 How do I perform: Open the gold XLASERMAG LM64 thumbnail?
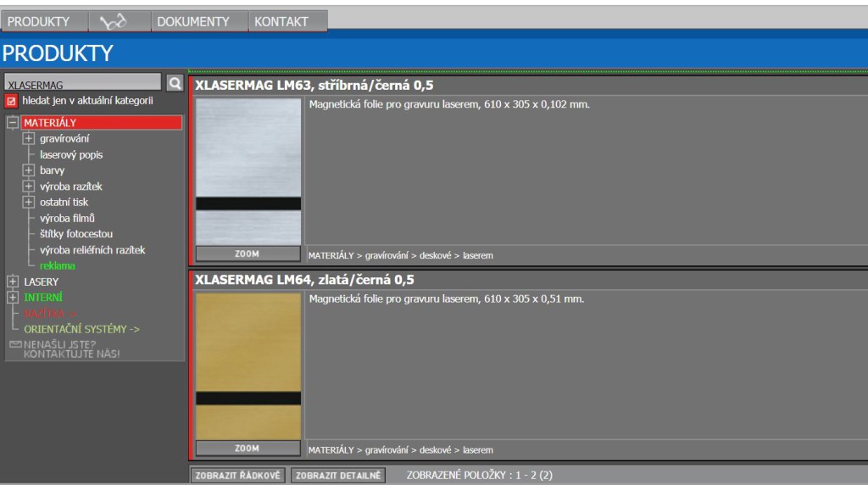248,366
